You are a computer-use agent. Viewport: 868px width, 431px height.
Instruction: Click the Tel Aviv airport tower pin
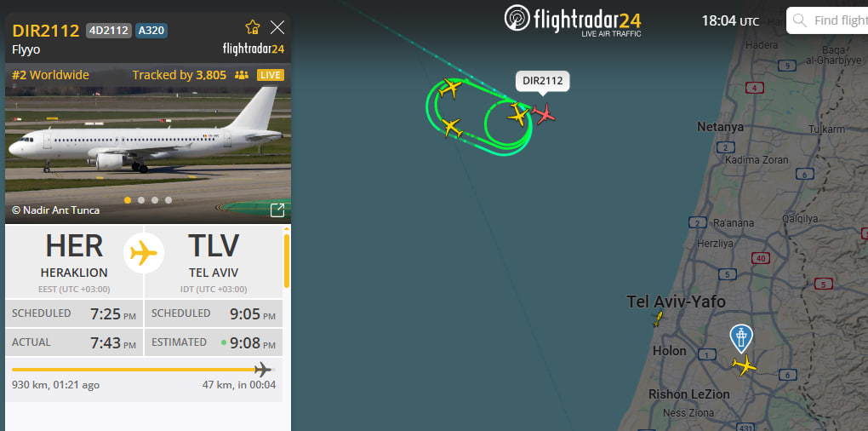coord(740,338)
